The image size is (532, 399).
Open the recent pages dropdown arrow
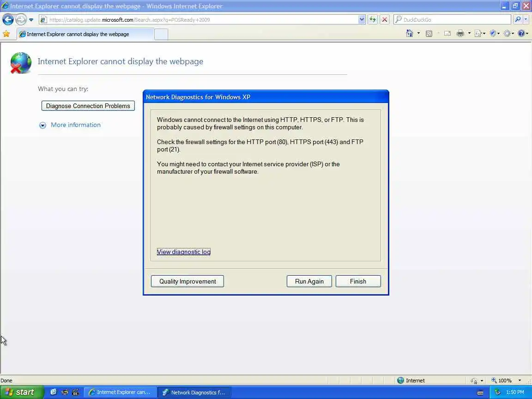pos(31,20)
